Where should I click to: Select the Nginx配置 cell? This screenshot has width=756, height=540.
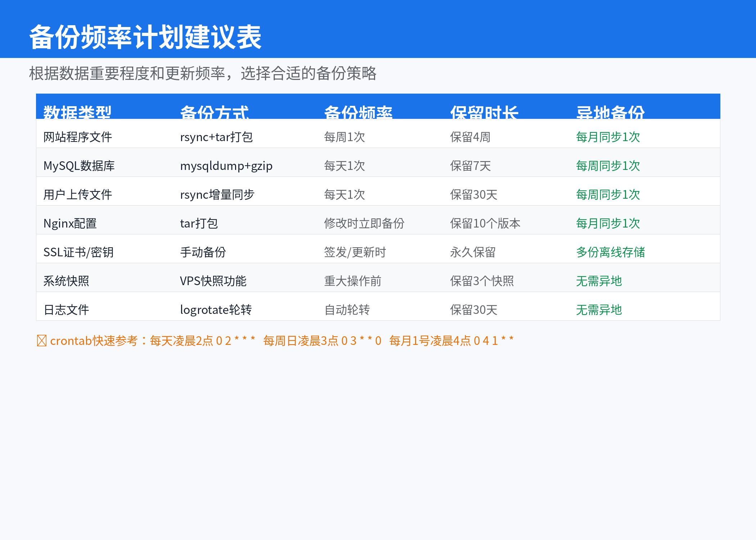pos(70,223)
